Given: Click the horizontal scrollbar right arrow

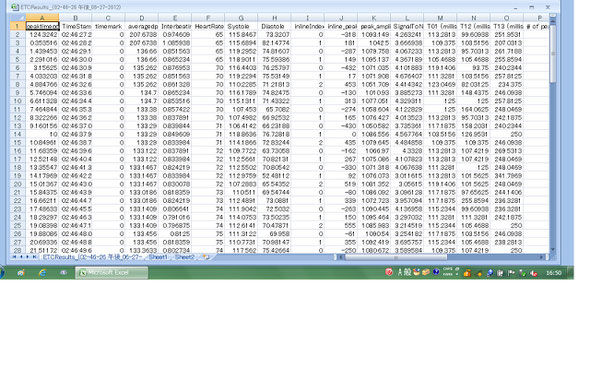Looking at the screenshot, I should [x=541, y=257].
